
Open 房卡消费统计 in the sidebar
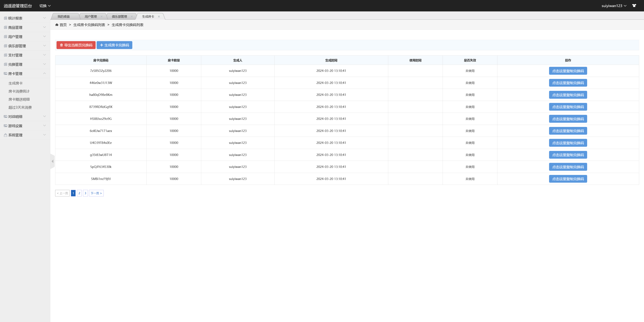tap(19, 91)
